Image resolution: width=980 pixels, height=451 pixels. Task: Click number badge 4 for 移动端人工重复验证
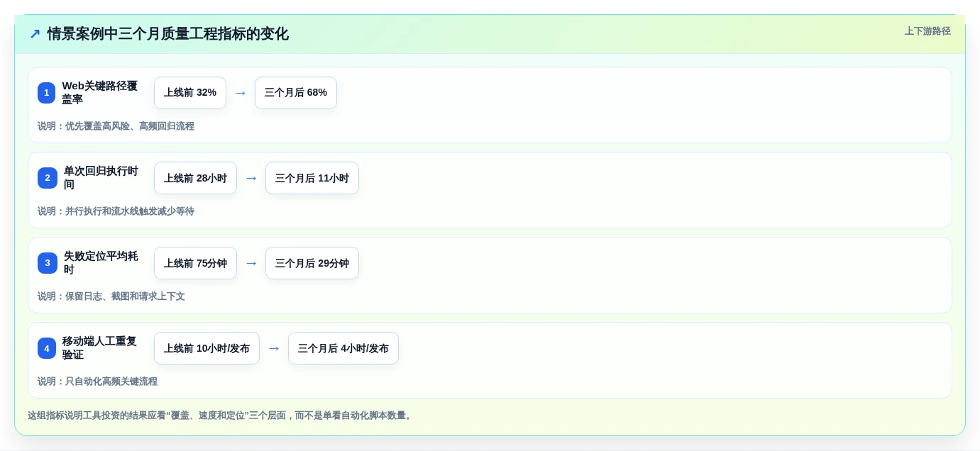tap(47, 348)
